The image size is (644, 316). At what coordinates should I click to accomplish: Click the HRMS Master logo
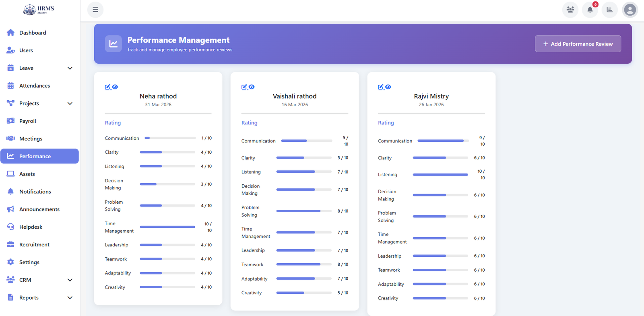pos(39,9)
